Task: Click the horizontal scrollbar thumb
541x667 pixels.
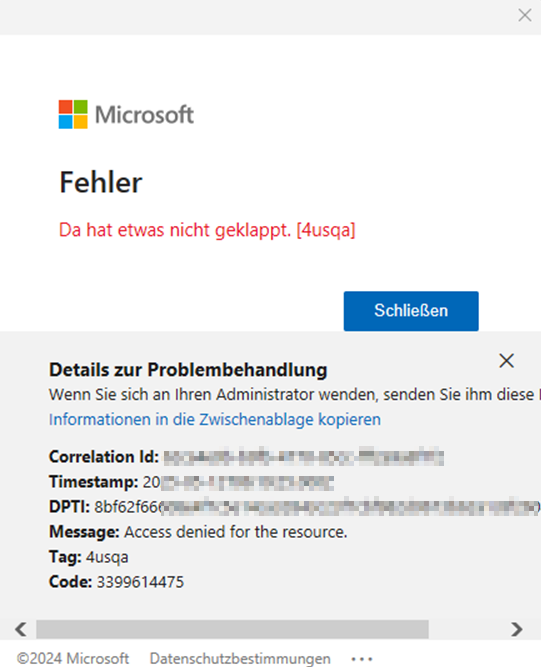Action: tap(232, 629)
